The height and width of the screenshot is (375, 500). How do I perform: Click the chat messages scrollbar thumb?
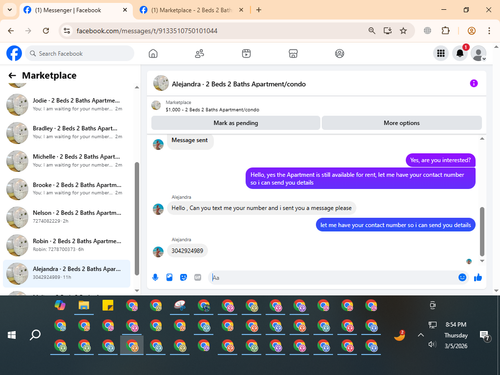pyautogui.click(x=482, y=231)
